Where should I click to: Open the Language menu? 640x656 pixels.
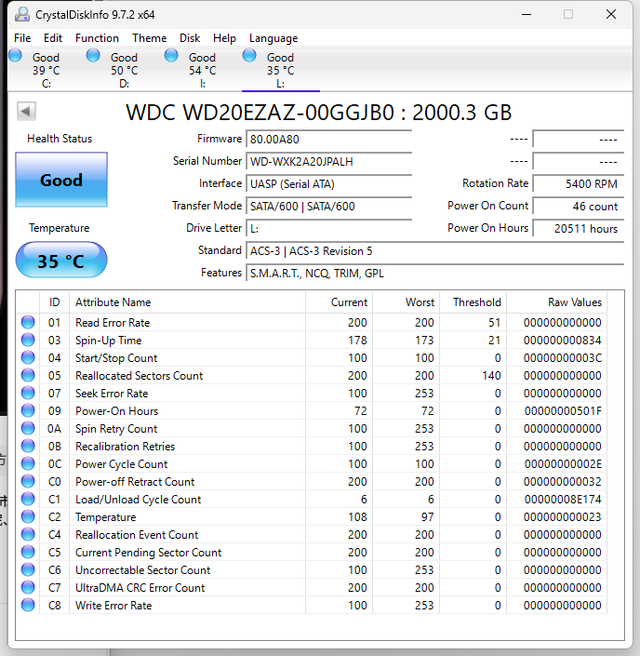(x=274, y=38)
